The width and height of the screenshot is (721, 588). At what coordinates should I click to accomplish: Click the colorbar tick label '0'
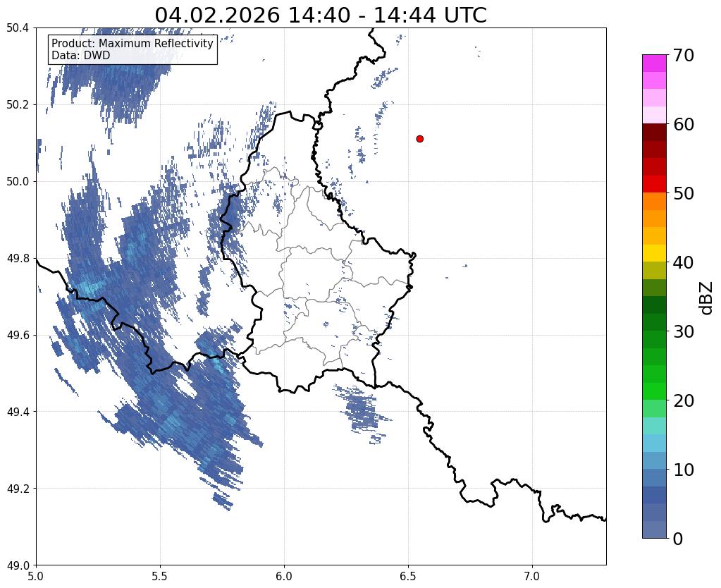click(x=678, y=539)
